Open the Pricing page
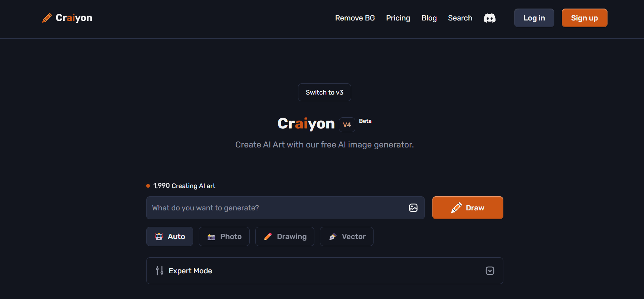Screen dimensions: 644x299 (398, 18)
